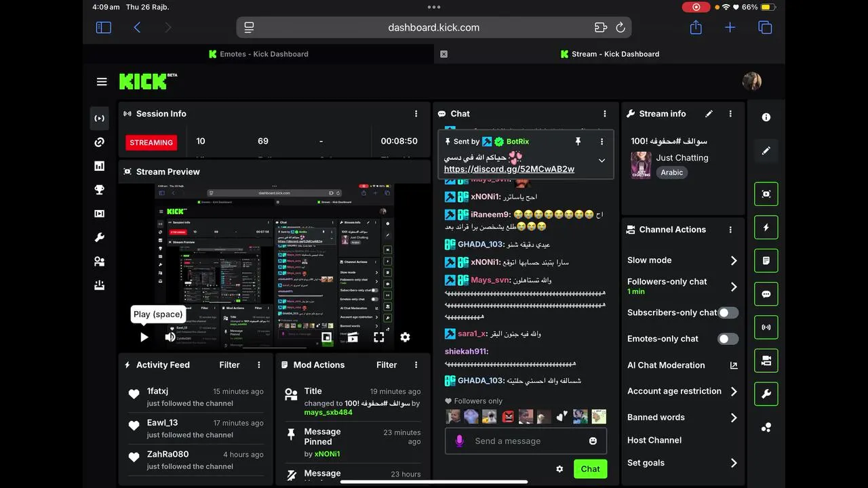Play the stream preview video
This screenshot has width=868, height=488.
pos(144,337)
